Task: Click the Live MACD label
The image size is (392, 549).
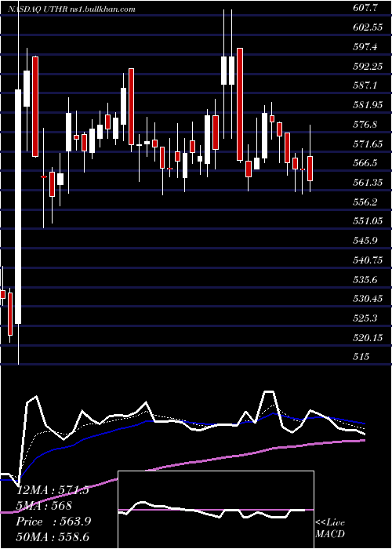Action: pos(330,529)
